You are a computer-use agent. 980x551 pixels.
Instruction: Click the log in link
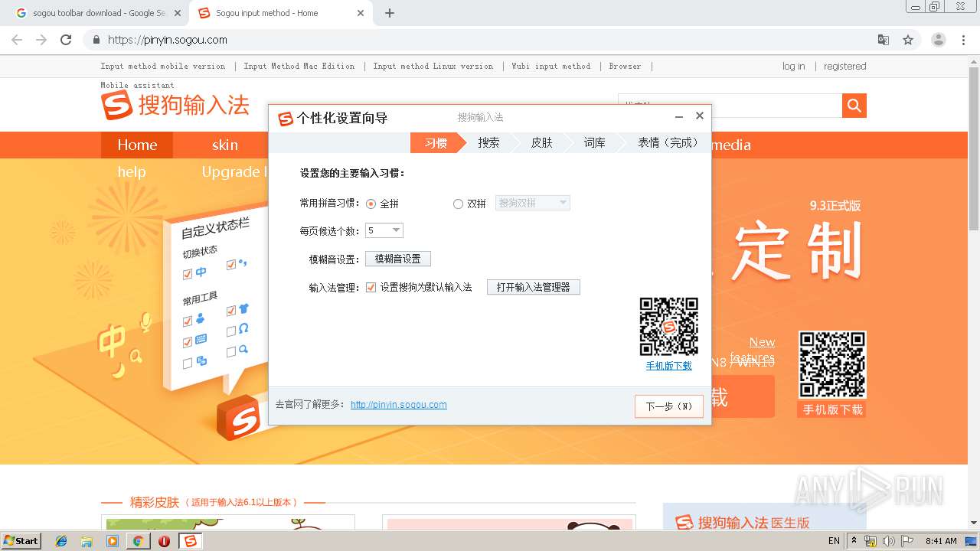point(794,67)
